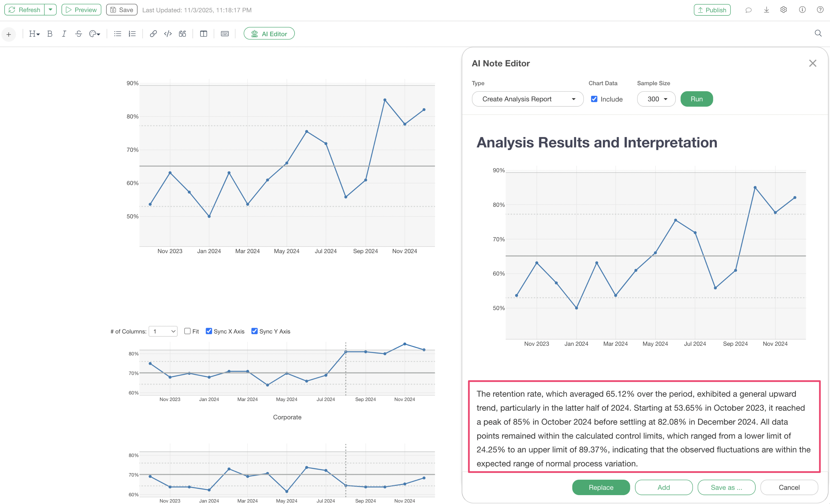Viewport: 830px width, 504px height.
Task: Uncheck the Include chart data checkbox
Action: [594, 99]
